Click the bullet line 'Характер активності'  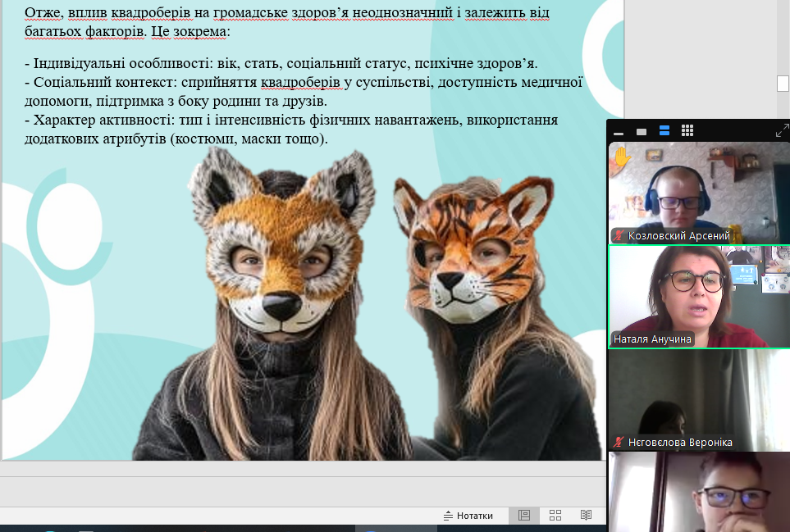tap(291, 120)
